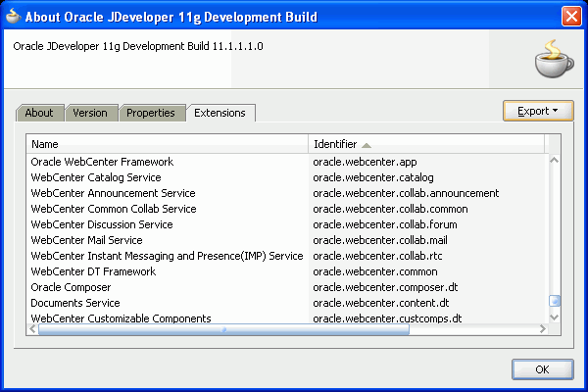Click the vertical scrollbar down arrow
Screen dimensions: 588x392
click(554, 318)
